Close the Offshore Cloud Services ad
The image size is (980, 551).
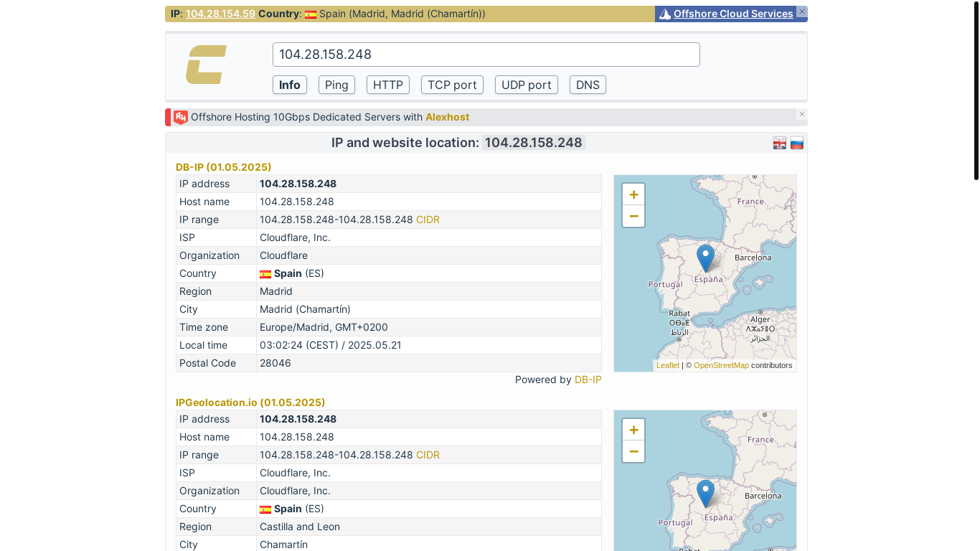(802, 11)
